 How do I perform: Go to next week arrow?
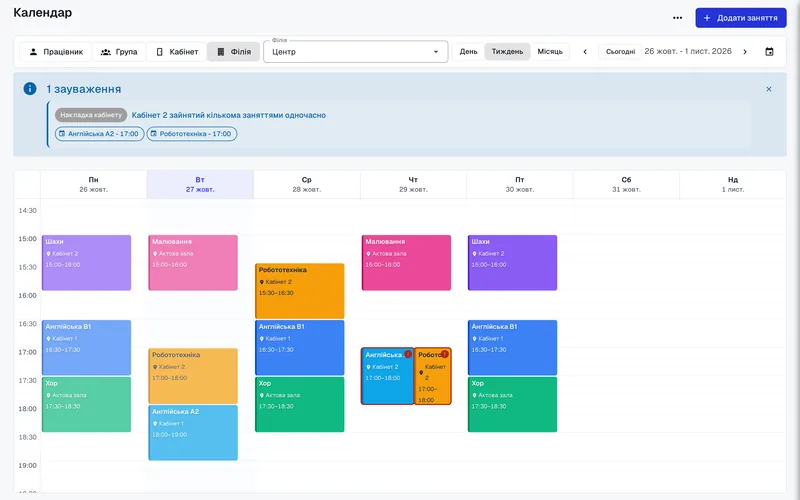click(x=745, y=52)
